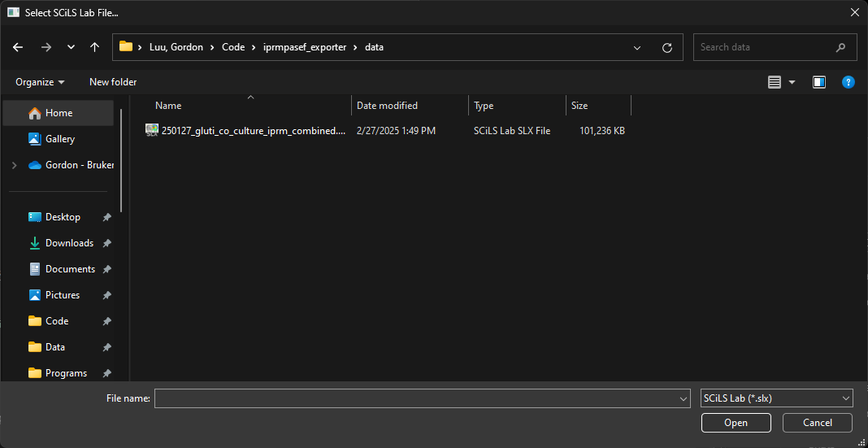The image size is (868, 448).
Task: Go back to the previous folder
Action: click(x=18, y=48)
